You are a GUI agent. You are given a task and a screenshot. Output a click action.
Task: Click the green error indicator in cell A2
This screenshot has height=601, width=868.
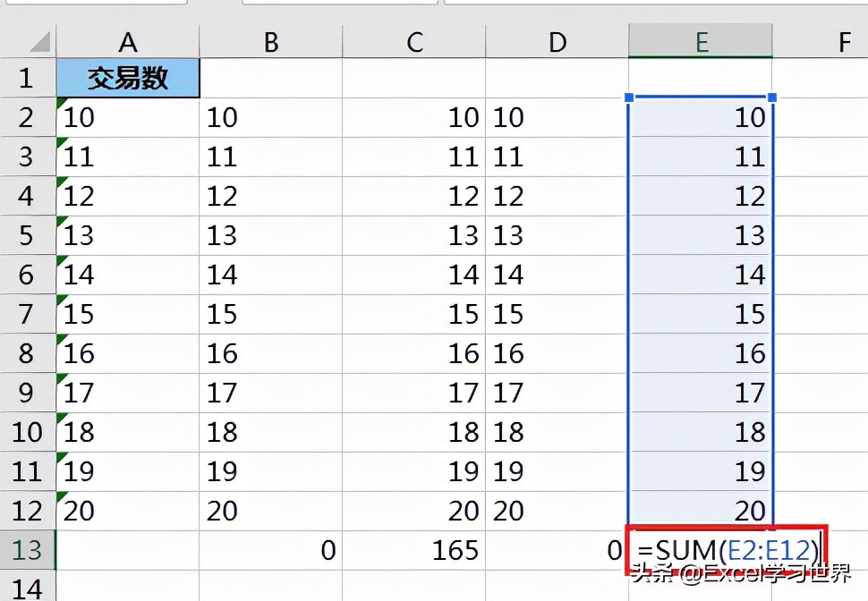[x=61, y=103]
